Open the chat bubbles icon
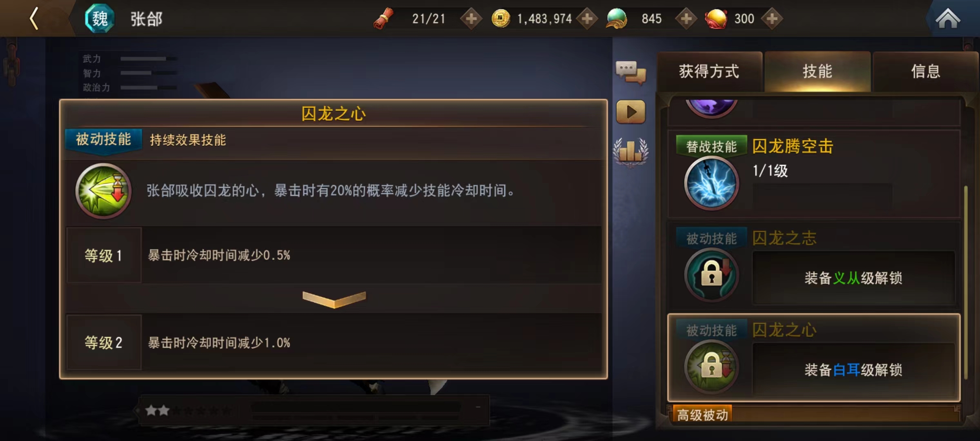Screen dimensions: 980x441 [x=630, y=72]
